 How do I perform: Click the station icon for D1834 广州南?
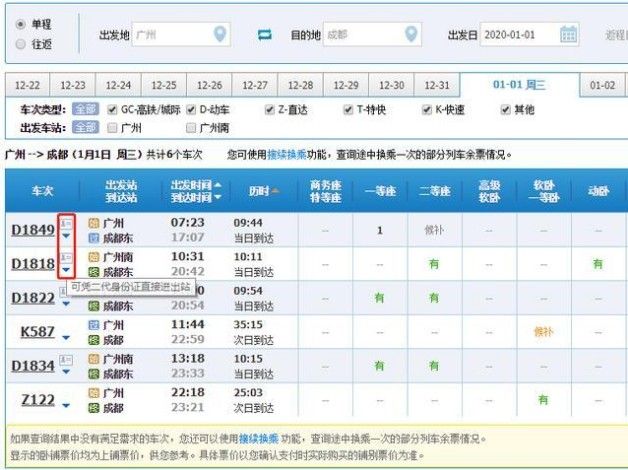click(x=94, y=359)
